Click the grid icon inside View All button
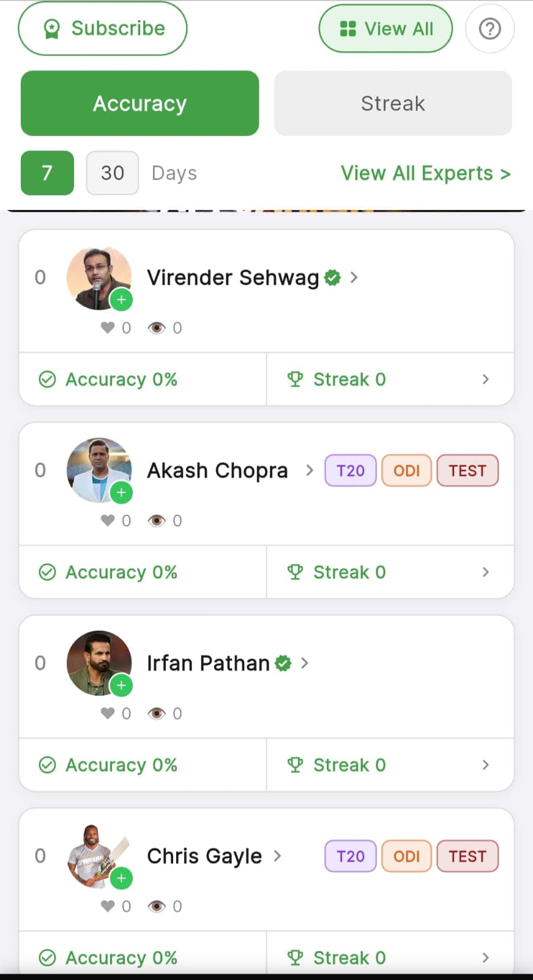The height and width of the screenshot is (980, 533). point(348,28)
